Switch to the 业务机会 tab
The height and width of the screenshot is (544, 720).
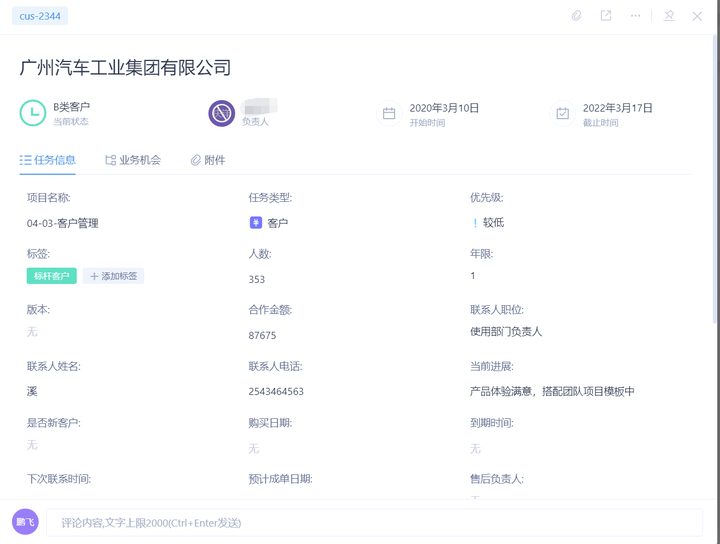point(133,160)
